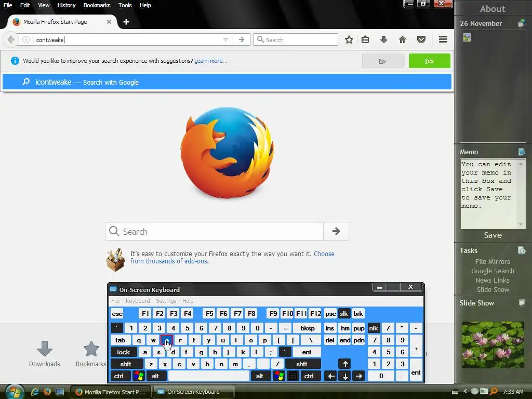Click the Tasks panel header icon

[522, 250]
